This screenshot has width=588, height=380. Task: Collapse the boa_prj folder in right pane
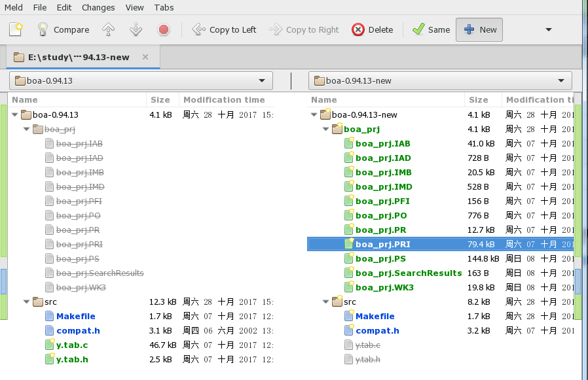pyautogui.click(x=326, y=130)
